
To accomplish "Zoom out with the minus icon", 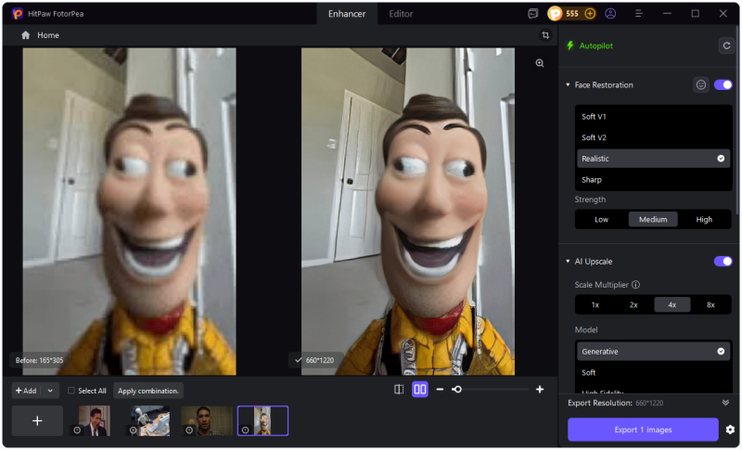I will click(x=440, y=389).
